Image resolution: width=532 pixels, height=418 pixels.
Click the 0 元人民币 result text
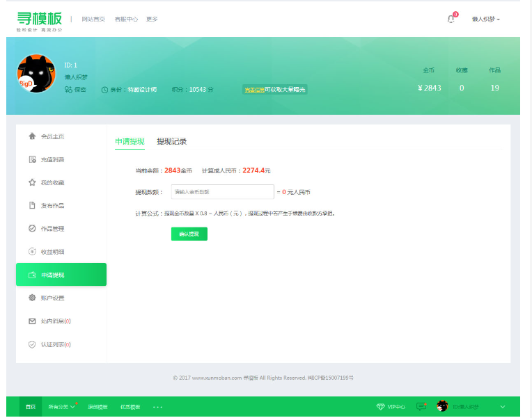296,192
